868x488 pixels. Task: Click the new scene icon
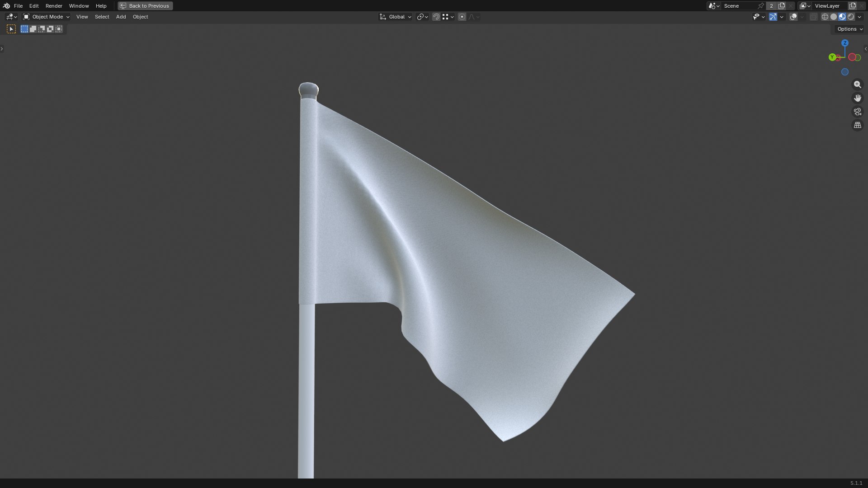coord(782,6)
